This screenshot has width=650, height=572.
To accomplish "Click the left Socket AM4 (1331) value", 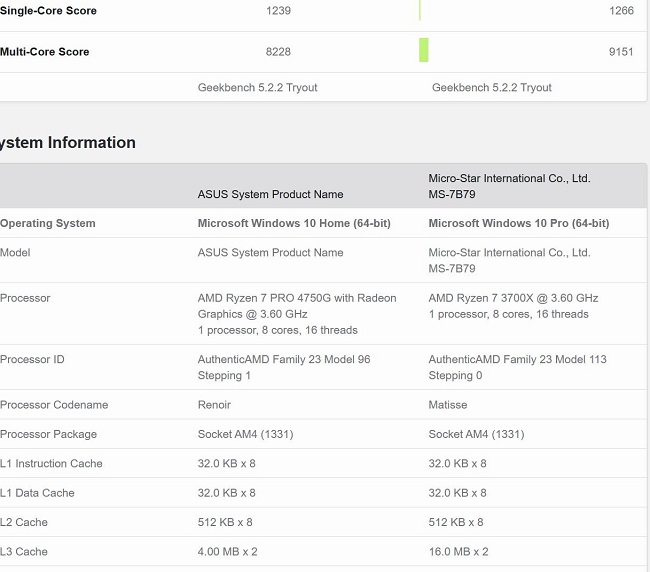I will [x=245, y=434].
